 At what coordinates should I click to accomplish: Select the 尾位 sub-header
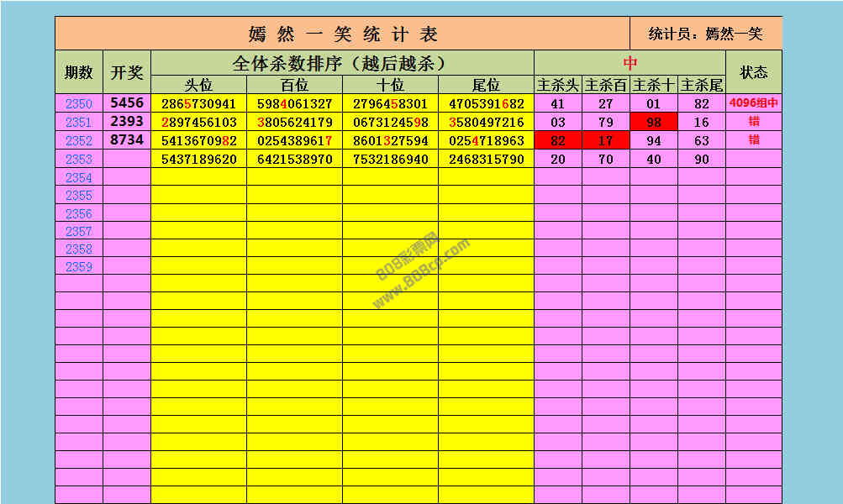(x=486, y=85)
